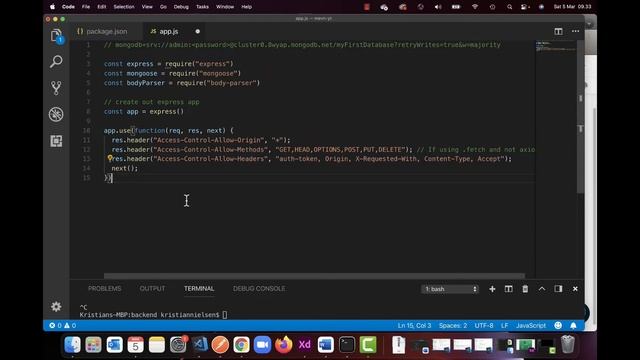The image size is (640, 360).
Task: Click the horizontal scrollbar of the editor
Action: coord(314,276)
